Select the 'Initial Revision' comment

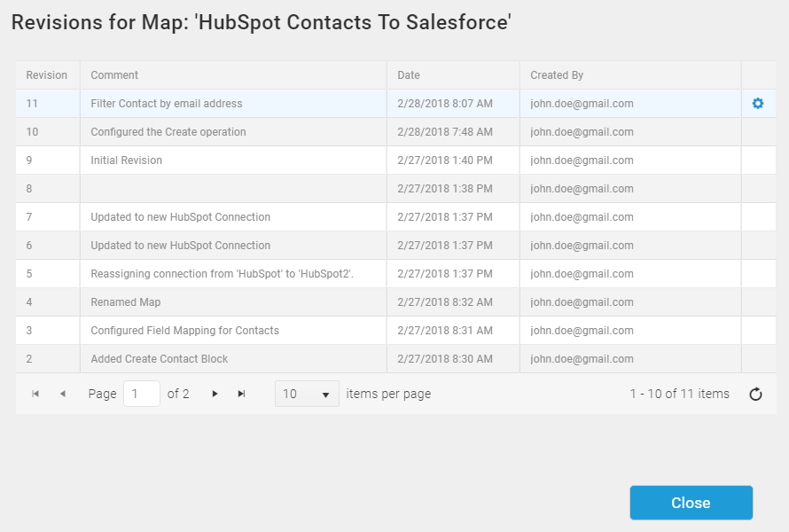pos(126,160)
